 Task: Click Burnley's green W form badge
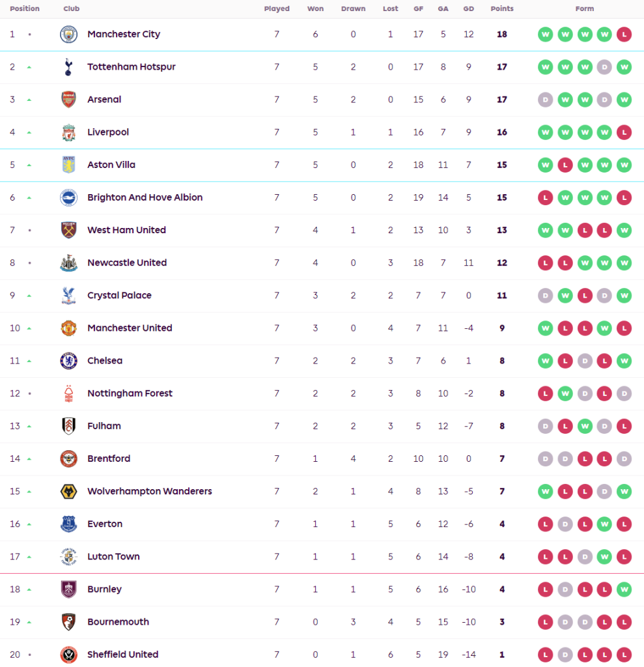(x=624, y=589)
